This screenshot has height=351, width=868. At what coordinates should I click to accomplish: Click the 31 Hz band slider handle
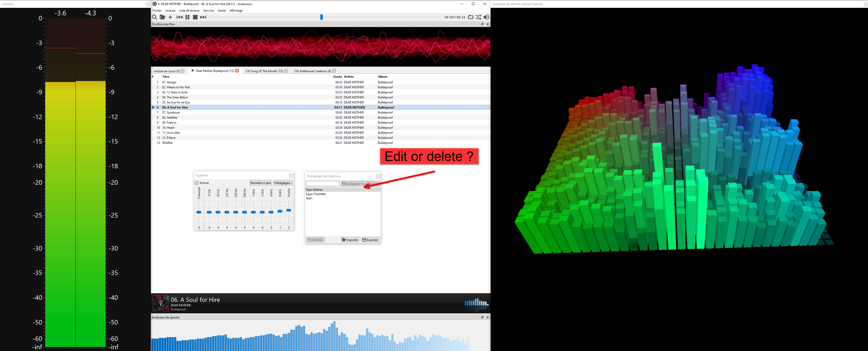[x=209, y=212]
